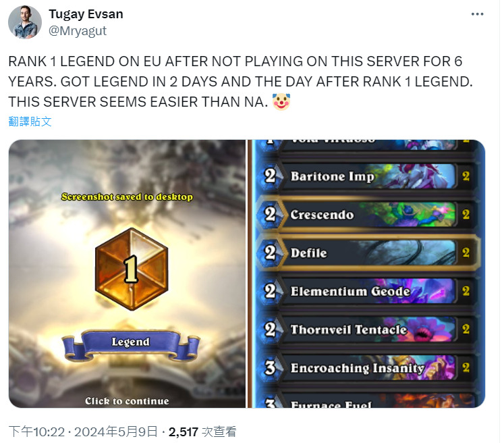Open the Tugay Evsan display name link
Screen dimensions: 504x443
(x=86, y=14)
